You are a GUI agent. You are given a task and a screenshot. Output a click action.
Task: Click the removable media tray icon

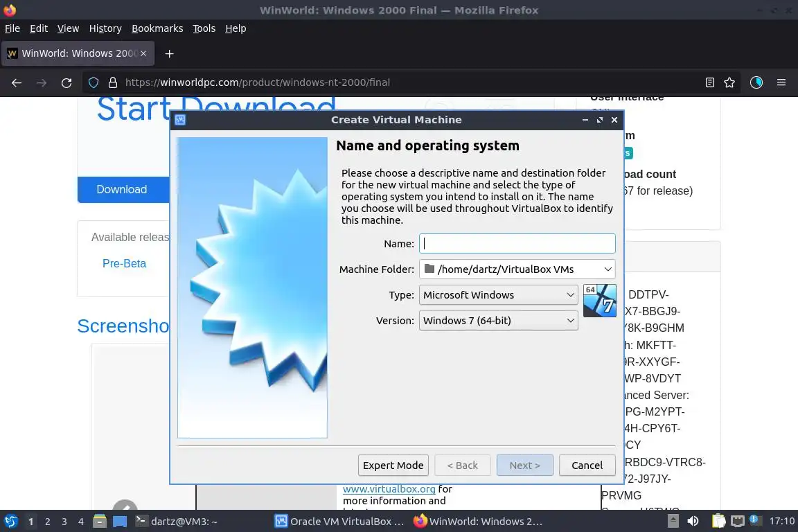coord(673,522)
